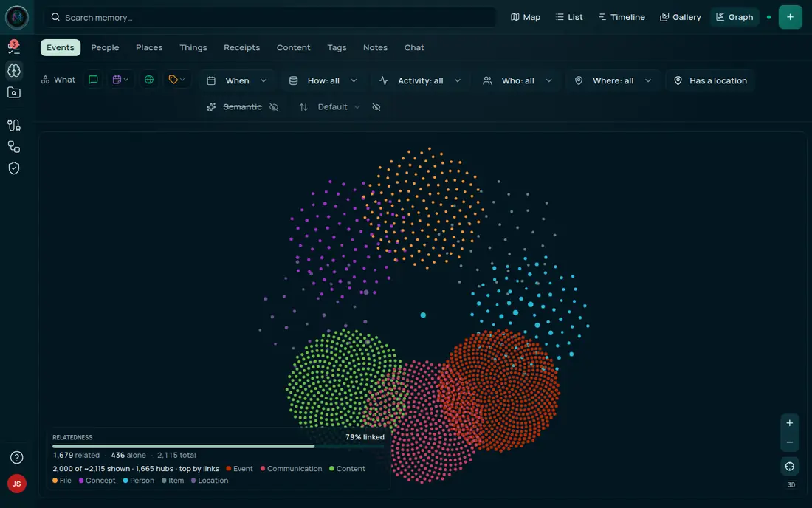Open the app logo home icon
The height and width of the screenshot is (508, 812).
click(16, 17)
